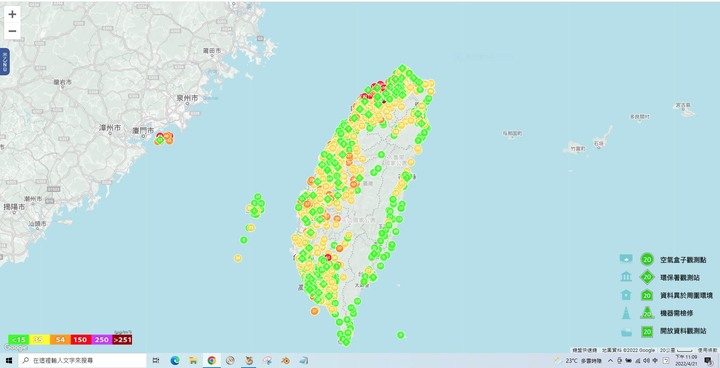Select the dark red >251 color swatch
This screenshot has width=720, height=368.
(x=122, y=340)
